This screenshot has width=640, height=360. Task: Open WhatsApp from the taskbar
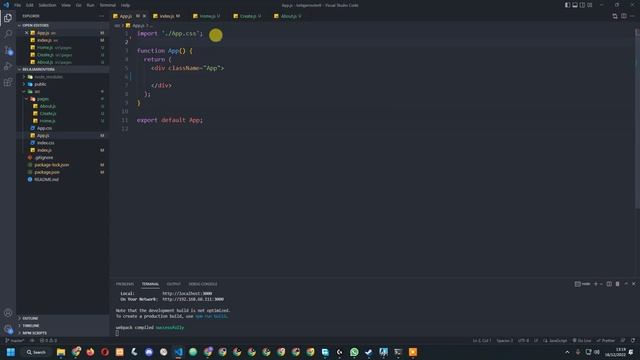pos(354,352)
